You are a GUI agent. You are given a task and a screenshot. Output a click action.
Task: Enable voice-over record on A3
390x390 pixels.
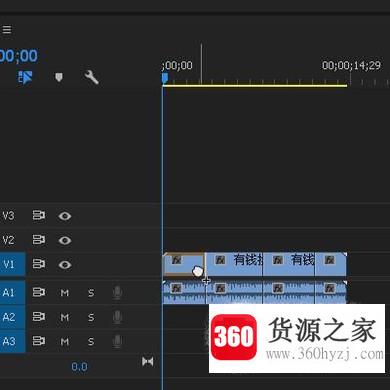click(x=117, y=342)
